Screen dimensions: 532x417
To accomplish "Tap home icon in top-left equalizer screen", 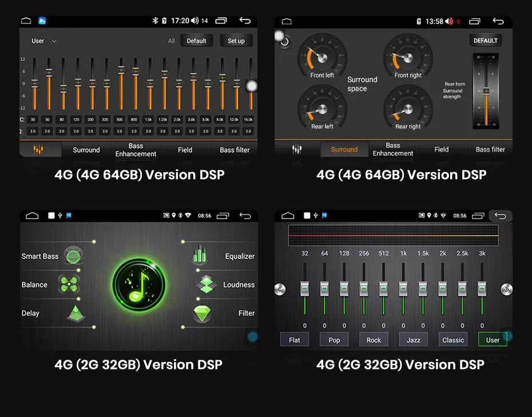I will point(26,21).
